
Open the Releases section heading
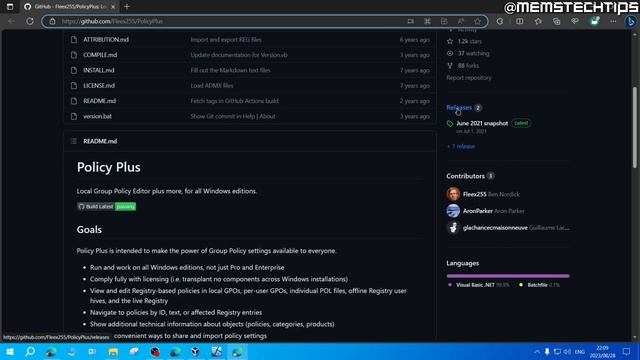(459, 108)
